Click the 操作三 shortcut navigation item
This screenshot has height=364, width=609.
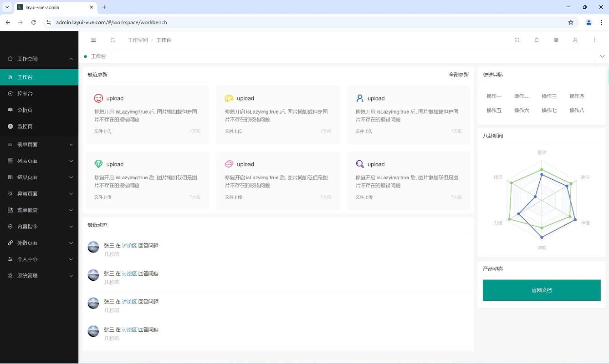click(549, 96)
